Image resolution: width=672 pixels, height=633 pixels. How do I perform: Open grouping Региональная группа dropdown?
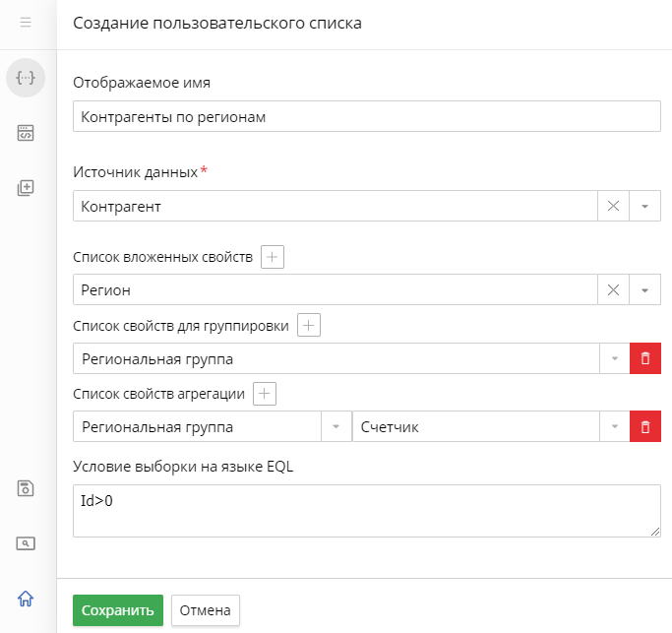click(x=615, y=358)
